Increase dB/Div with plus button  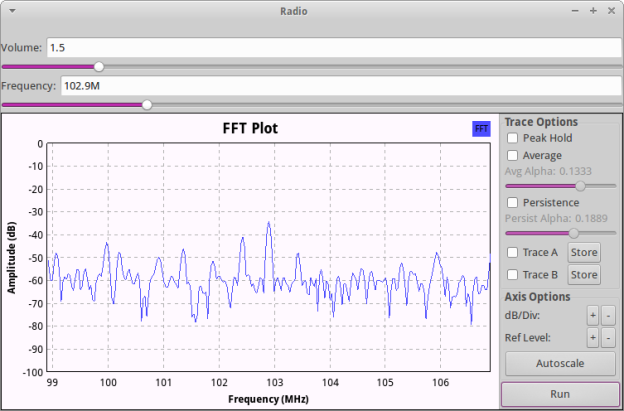pyautogui.click(x=593, y=316)
